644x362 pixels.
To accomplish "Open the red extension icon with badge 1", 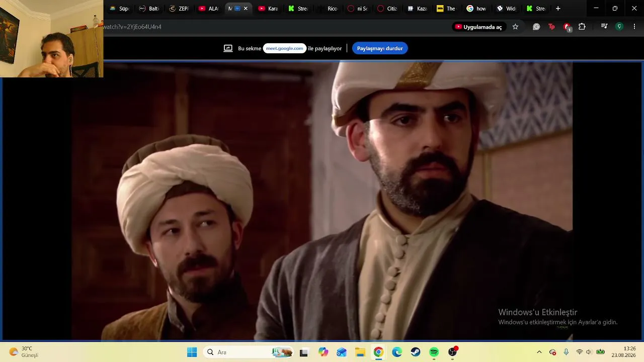I will pyautogui.click(x=567, y=27).
